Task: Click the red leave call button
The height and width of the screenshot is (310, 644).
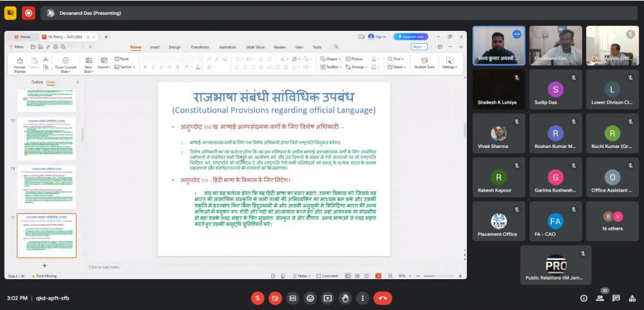Action: (383, 298)
